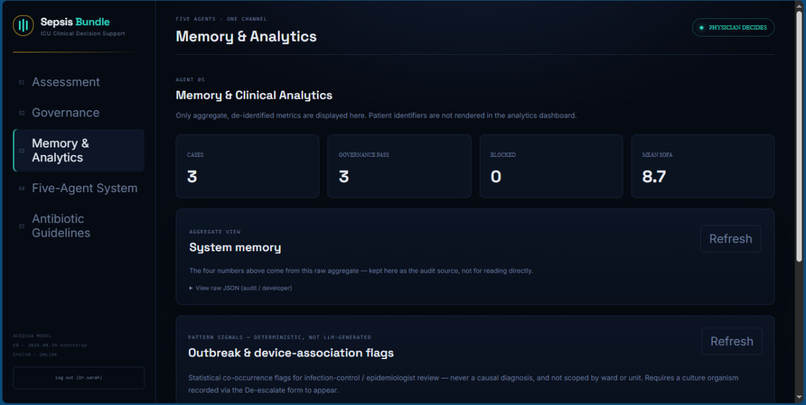The height and width of the screenshot is (405, 806).
Task: Click the Blocked metric card showing 0
Action: tap(551, 166)
